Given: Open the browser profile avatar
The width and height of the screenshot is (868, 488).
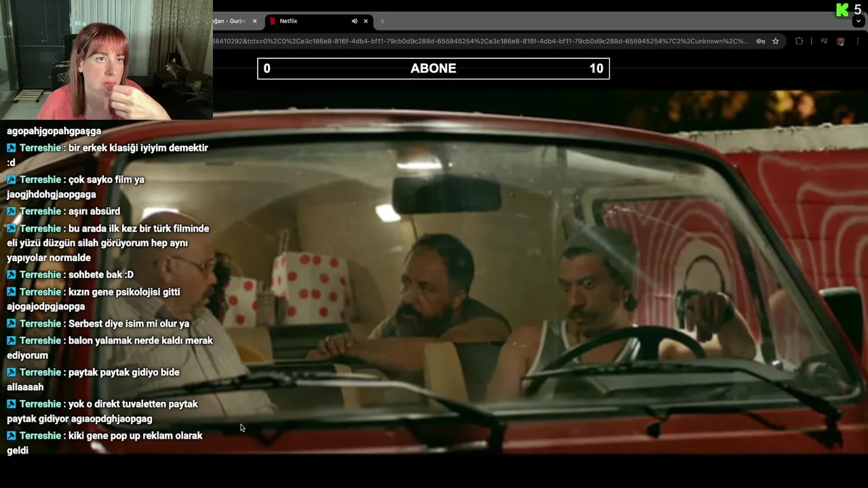Looking at the screenshot, I should tap(840, 41).
